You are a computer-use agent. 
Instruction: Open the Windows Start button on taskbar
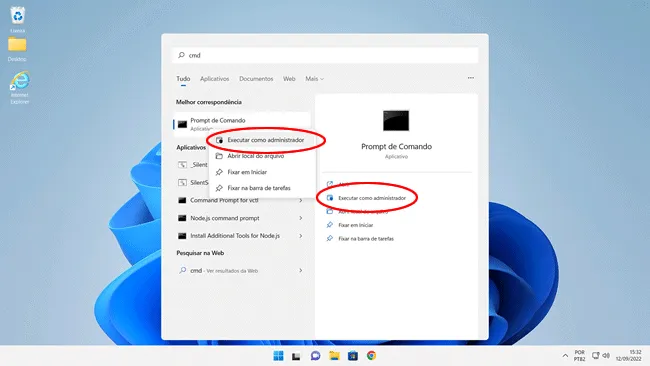[x=278, y=356]
